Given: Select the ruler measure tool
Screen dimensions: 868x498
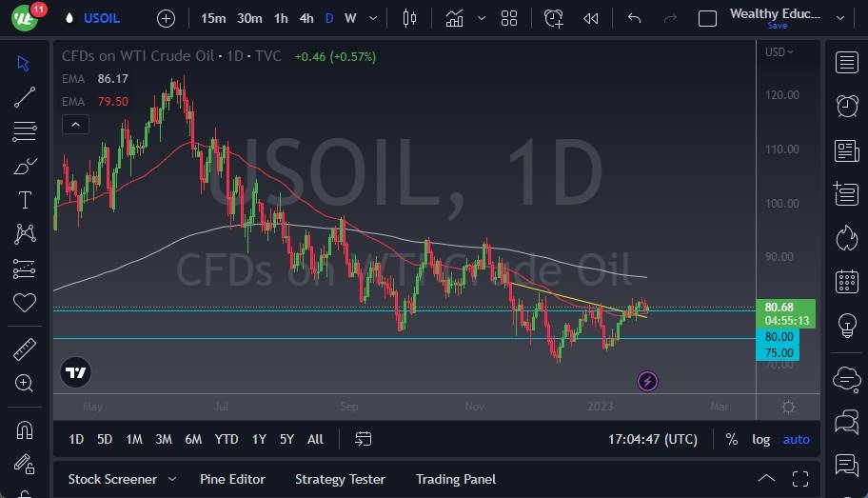Looking at the screenshot, I should coord(25,349).
